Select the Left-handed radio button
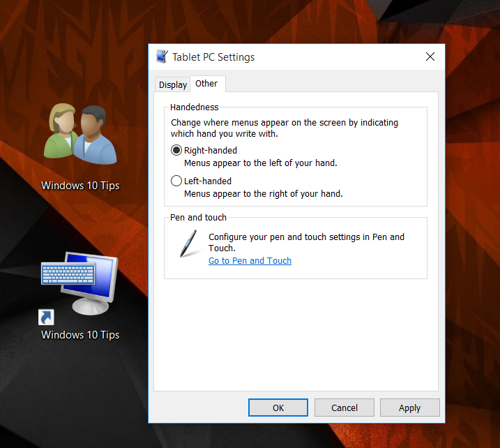The image size is (500, 448). pos(176,181)
